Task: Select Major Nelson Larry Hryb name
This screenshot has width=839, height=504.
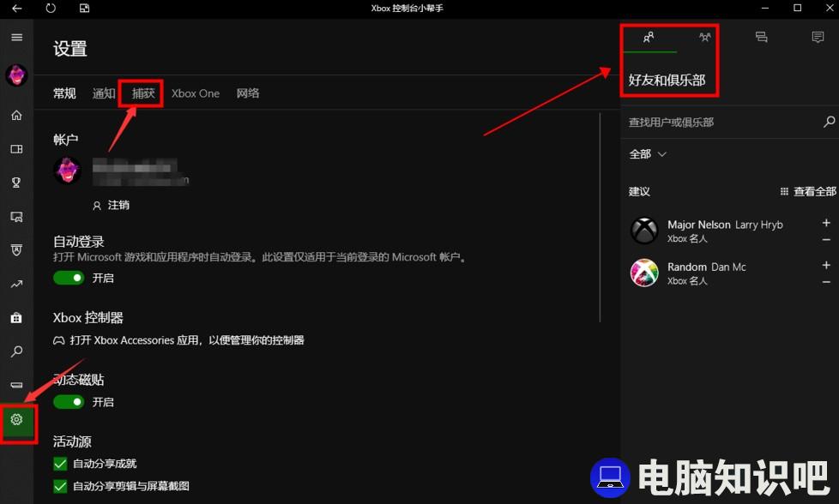Action: (725, 225)
